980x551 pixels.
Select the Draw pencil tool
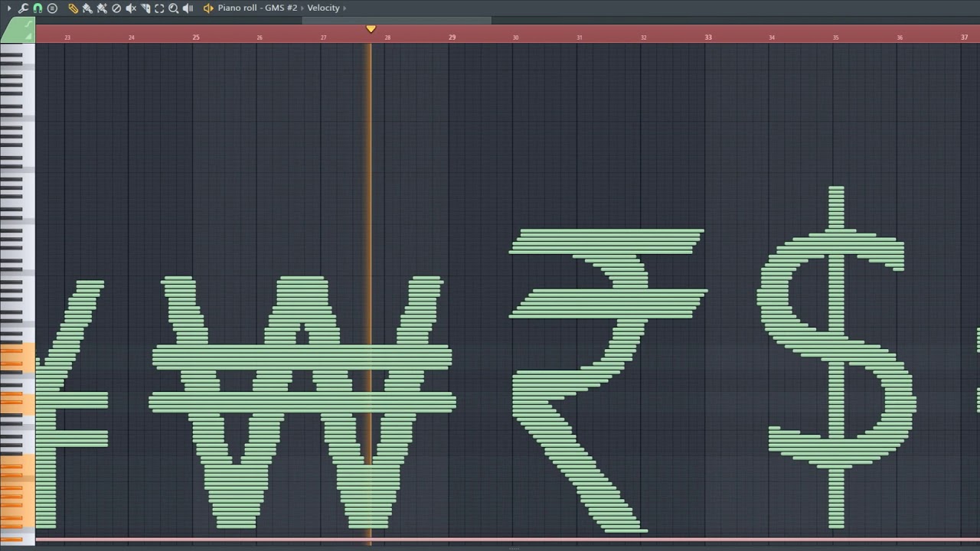(73, 8)
